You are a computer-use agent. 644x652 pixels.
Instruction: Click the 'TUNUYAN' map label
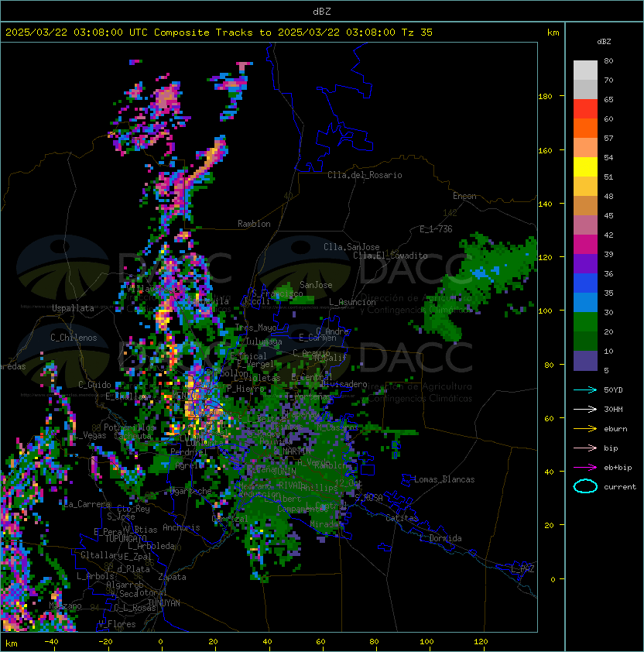pyautogui.click(x=164, y=603)
